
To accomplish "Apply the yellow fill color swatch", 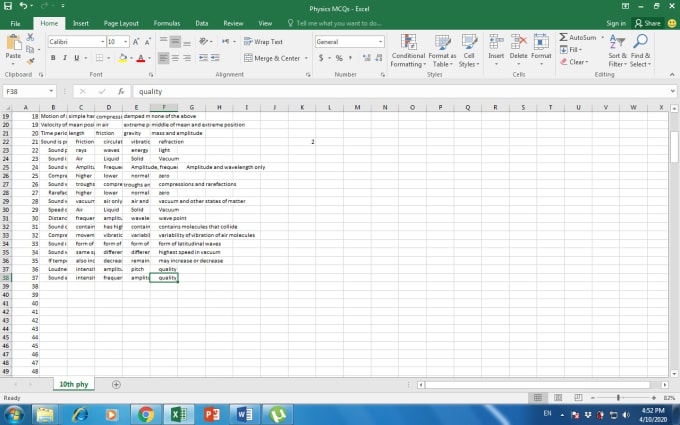I will [x=123, y=58].
